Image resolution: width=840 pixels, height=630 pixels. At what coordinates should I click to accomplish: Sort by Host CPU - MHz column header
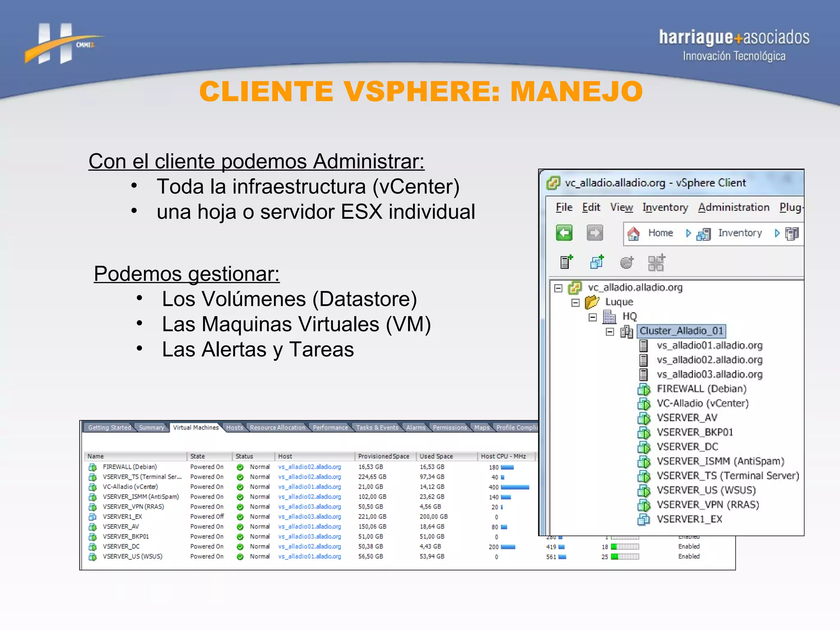pyautogui.click(x=507, y=457)
